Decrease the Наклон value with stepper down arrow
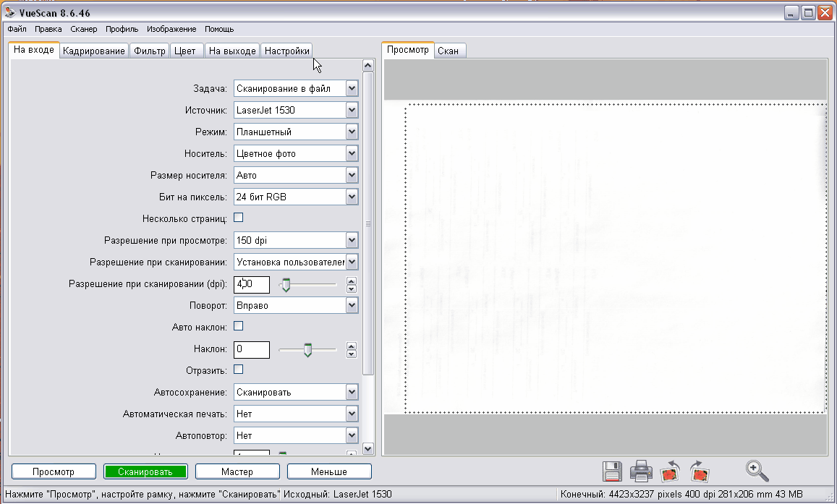837x504 pixels. coord(352,354)
